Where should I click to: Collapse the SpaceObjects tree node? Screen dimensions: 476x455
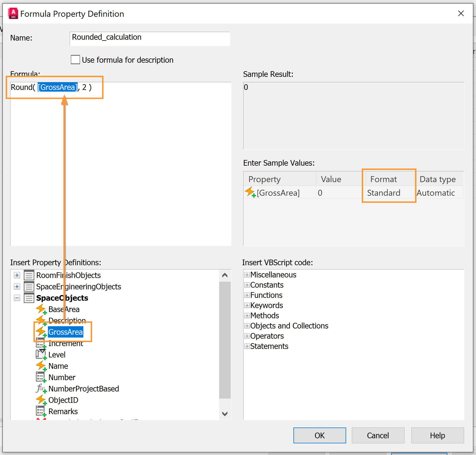(x=17, y=298)
